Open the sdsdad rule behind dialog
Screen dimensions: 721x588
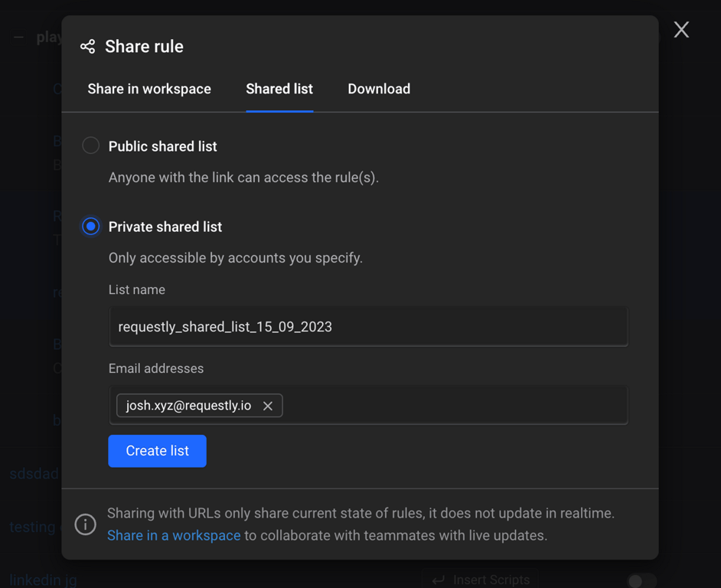tap(33, 474)
